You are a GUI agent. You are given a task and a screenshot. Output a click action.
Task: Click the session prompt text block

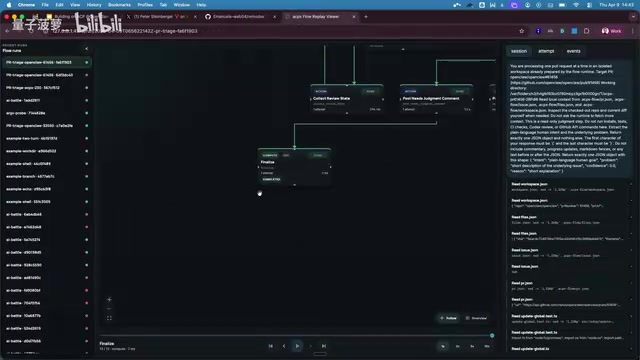[x=569, y=118]
